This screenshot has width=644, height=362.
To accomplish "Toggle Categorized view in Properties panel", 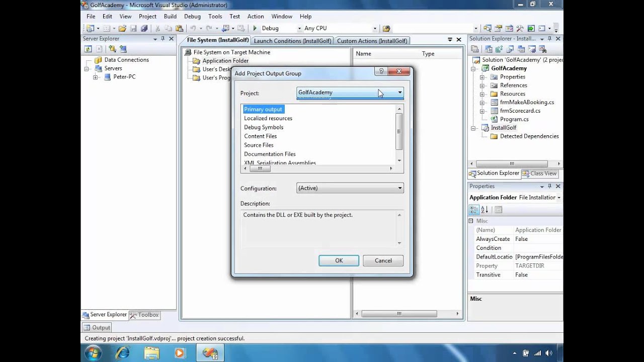I will point(474,210).
